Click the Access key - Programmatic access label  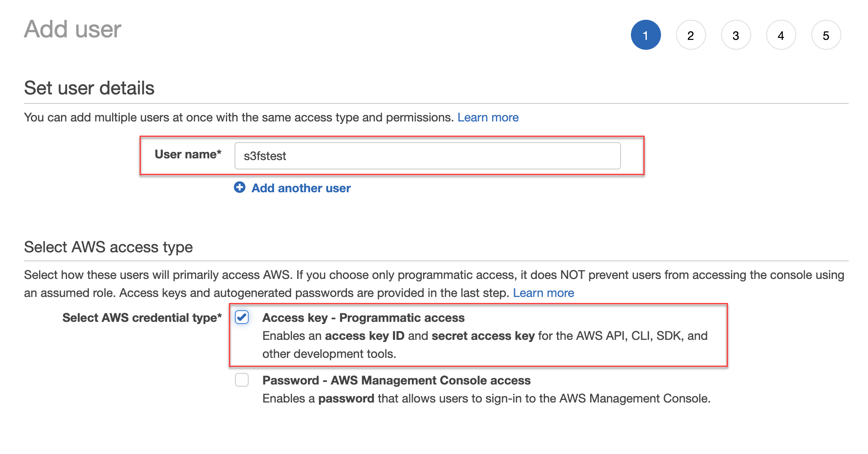click(363, 318)
